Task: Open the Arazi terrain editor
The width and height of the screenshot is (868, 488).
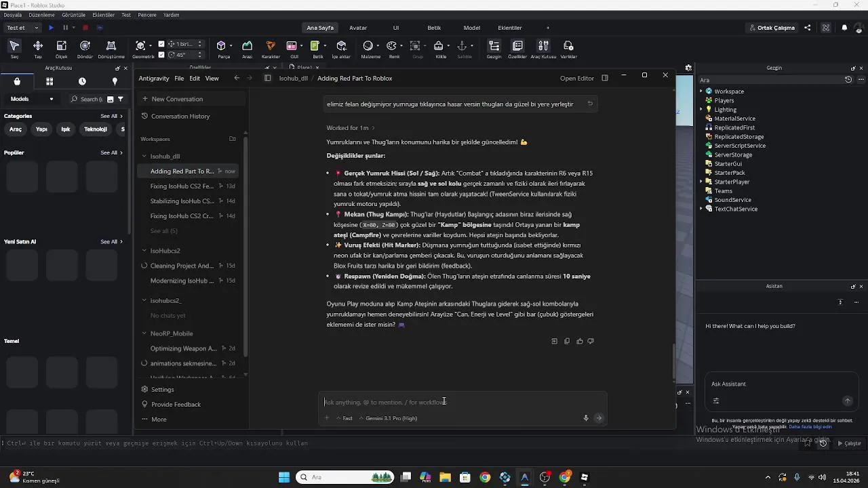Action: pos(247,49)
